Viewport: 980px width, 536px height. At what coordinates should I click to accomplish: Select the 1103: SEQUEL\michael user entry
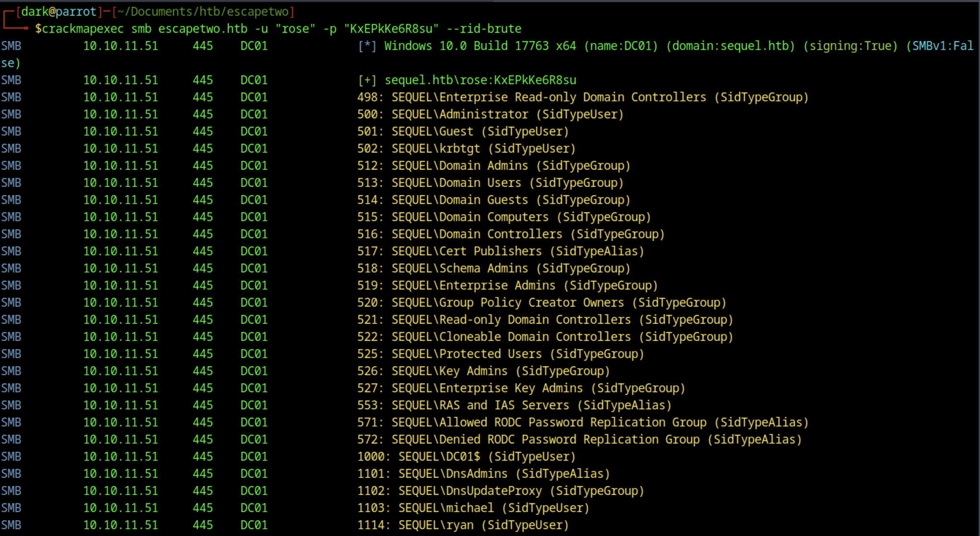click(x=473, y=508)
